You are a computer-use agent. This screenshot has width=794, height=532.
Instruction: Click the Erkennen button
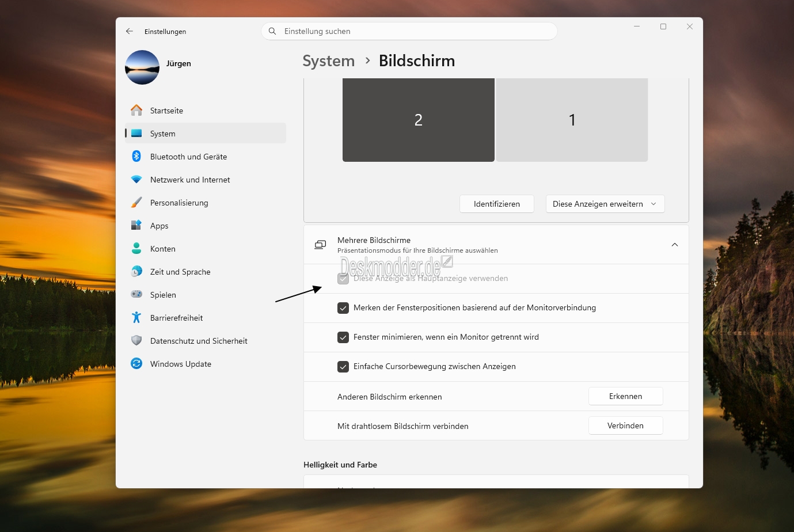pos(625,396)
